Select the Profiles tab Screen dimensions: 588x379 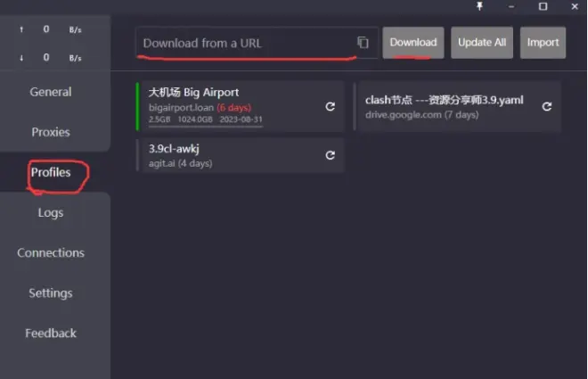(51, 172)
